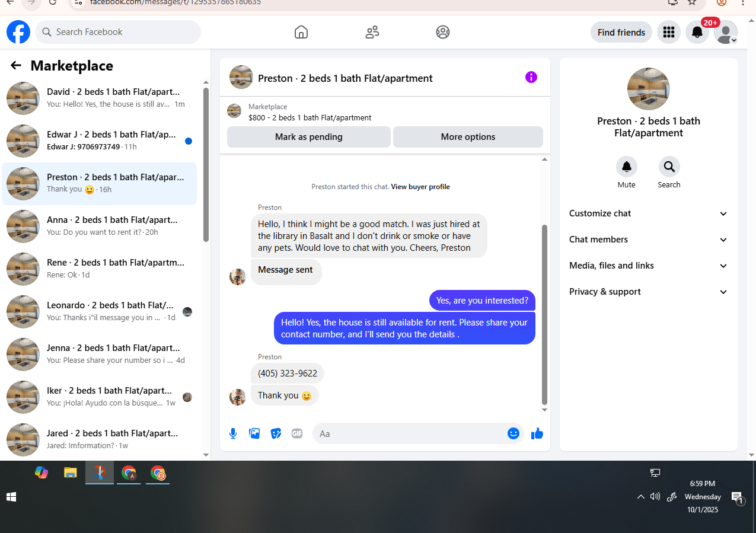Expand Customize chat section
The image size is (756, 533).
pos(649,213)
